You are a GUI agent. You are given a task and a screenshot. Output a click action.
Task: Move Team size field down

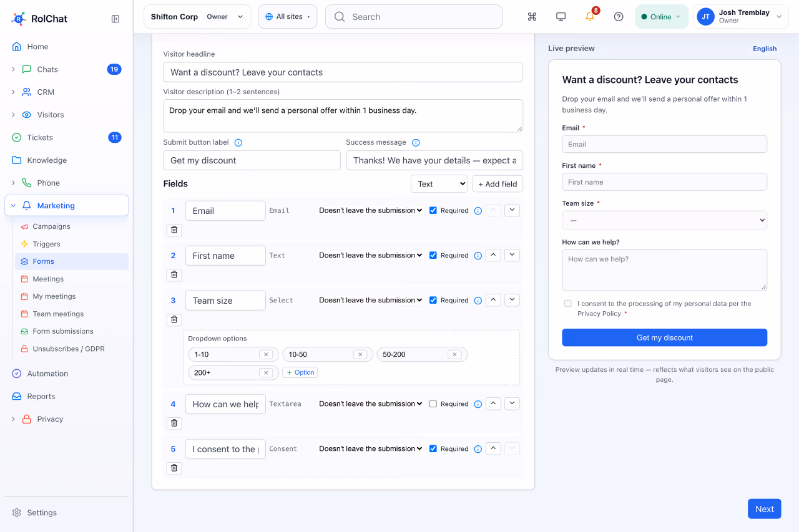[x=512, y=300]
